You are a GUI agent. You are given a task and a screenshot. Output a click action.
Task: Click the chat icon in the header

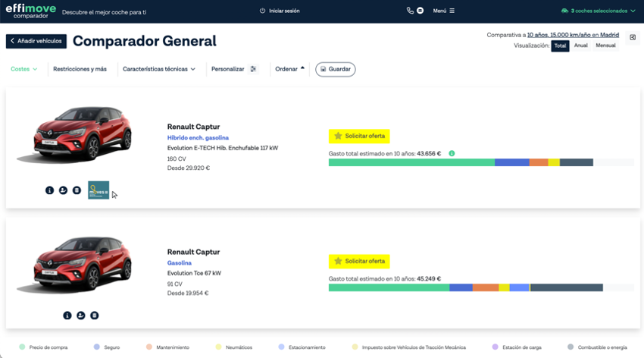[420, 11]
